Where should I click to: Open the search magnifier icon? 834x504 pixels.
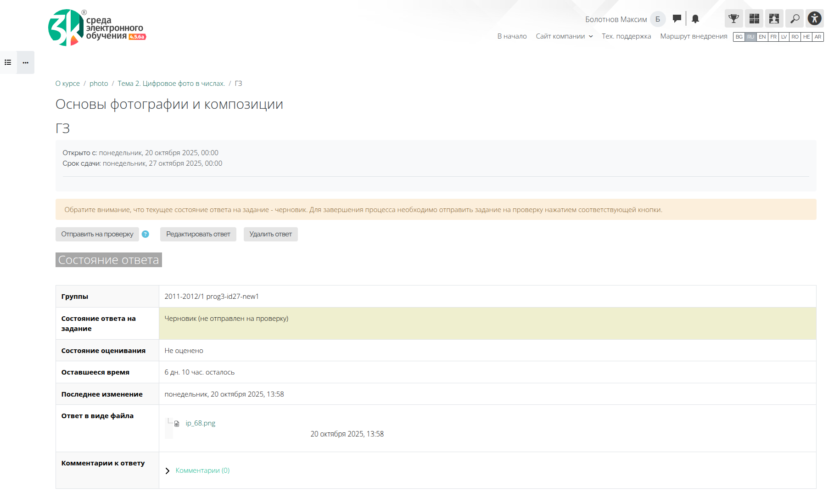795,19
